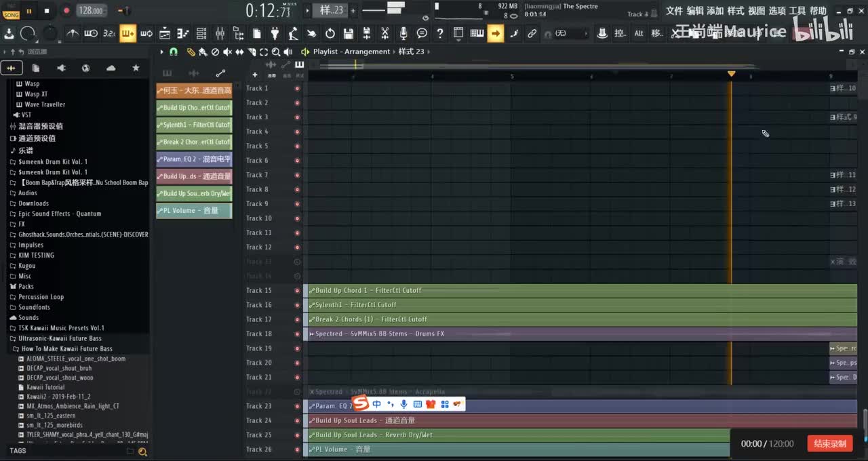Select the playlist slip tool

click(240, 52)
